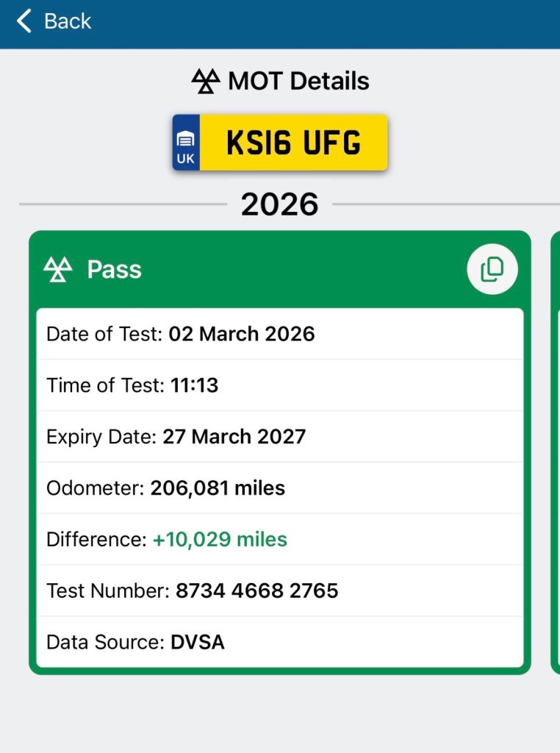Select the Date of Test row
The height and width of the screenshot is (753, 560).
[279, 334]
